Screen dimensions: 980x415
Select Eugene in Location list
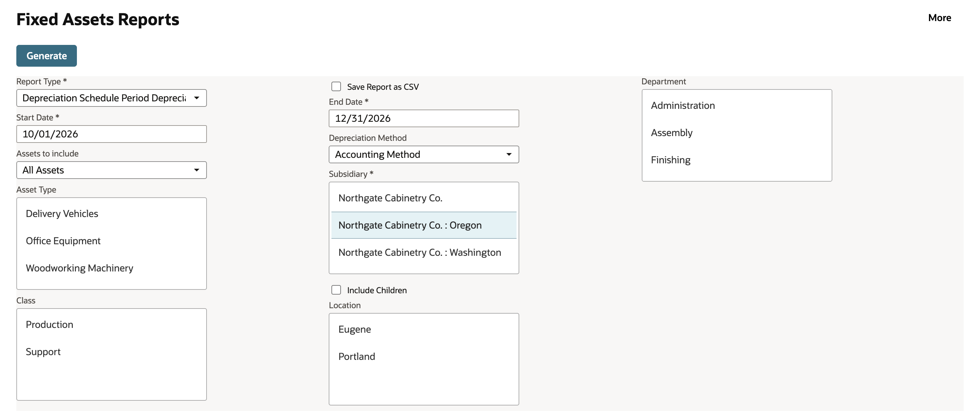point(424,329)
